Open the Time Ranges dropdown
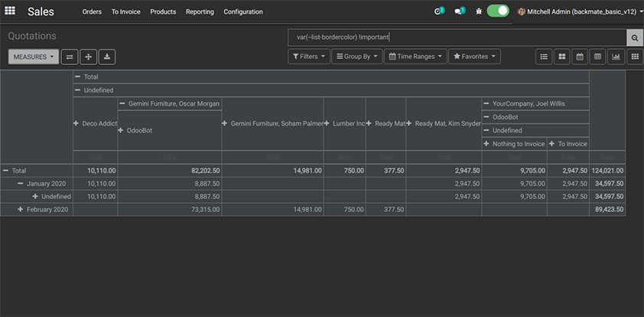This screenshot has width=644, height=317. click(x=415, y=57)
